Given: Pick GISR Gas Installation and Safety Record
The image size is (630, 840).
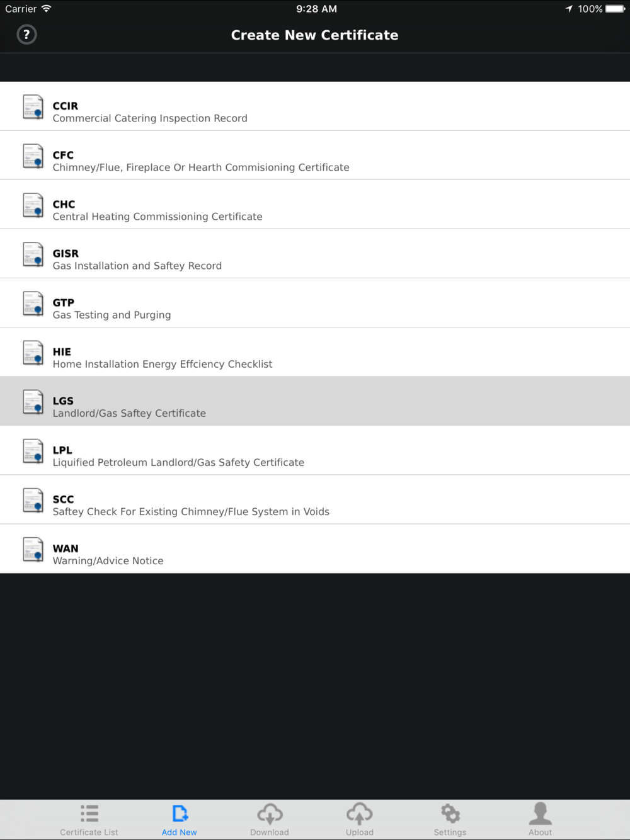Looking at the screenshot, I should pos(315,254).
